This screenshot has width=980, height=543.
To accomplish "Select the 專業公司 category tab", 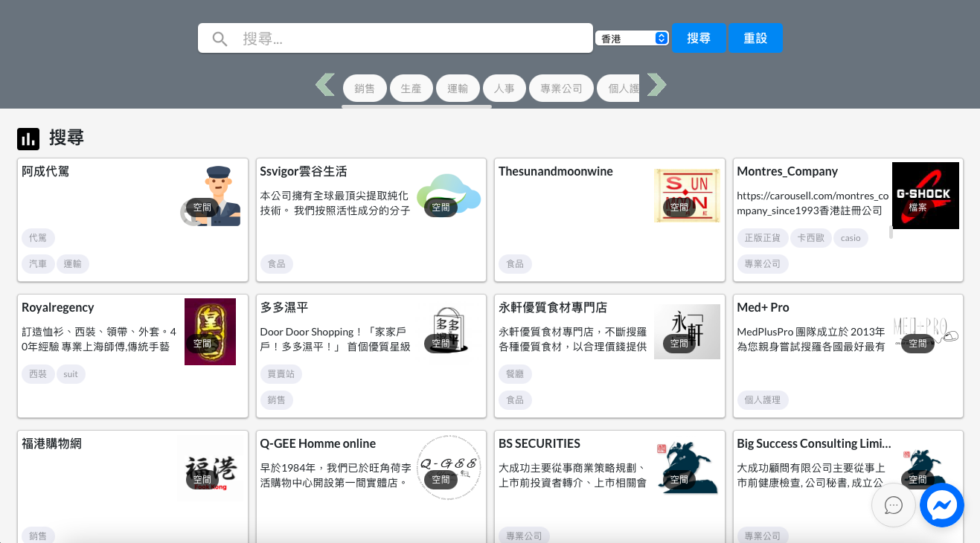I will tap(561, 89).
